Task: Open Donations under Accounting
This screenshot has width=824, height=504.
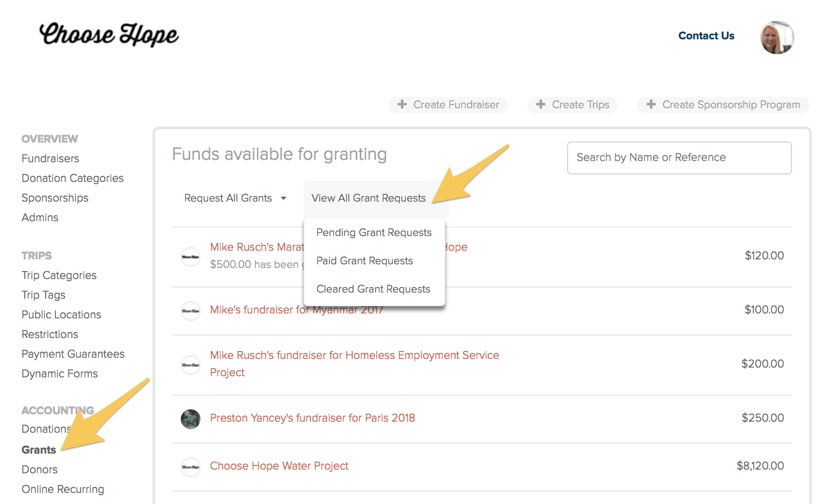Action: [46, 429]
